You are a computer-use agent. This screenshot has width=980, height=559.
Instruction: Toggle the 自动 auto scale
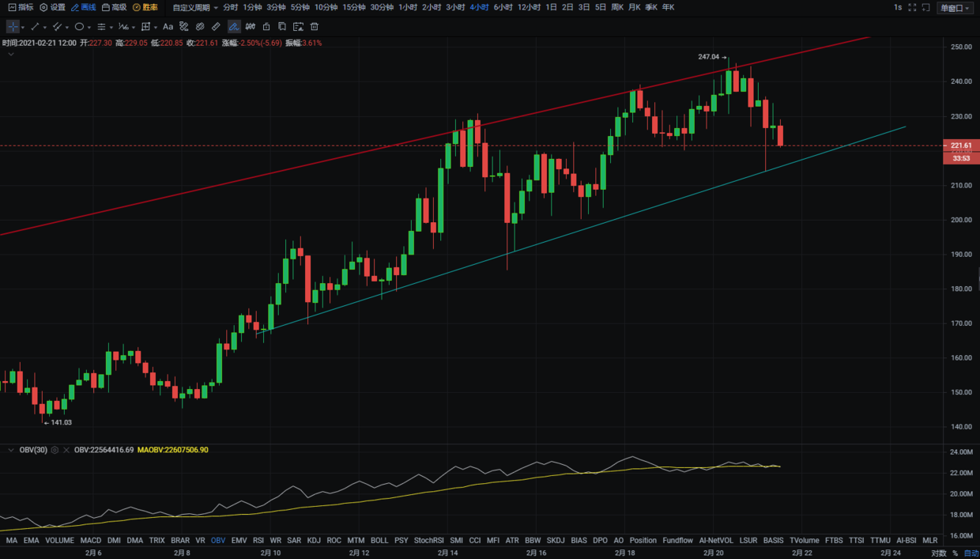tap(971, 553)
